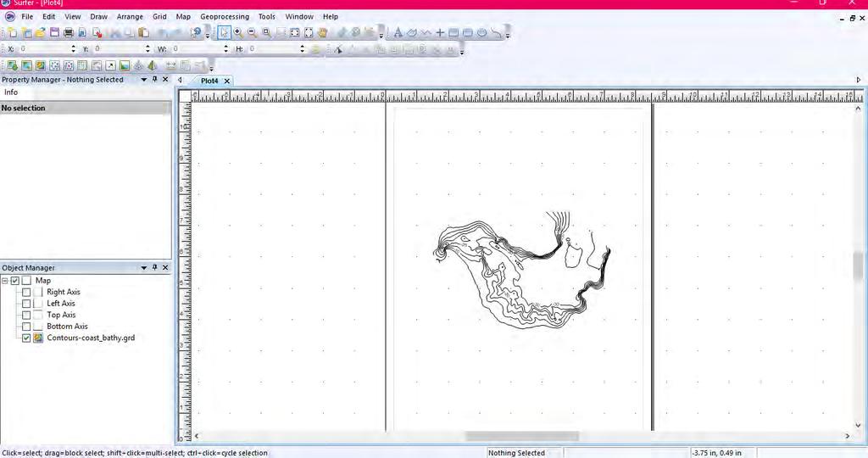Click the horizontal scrollbar thumb

(x=521, y=437)
